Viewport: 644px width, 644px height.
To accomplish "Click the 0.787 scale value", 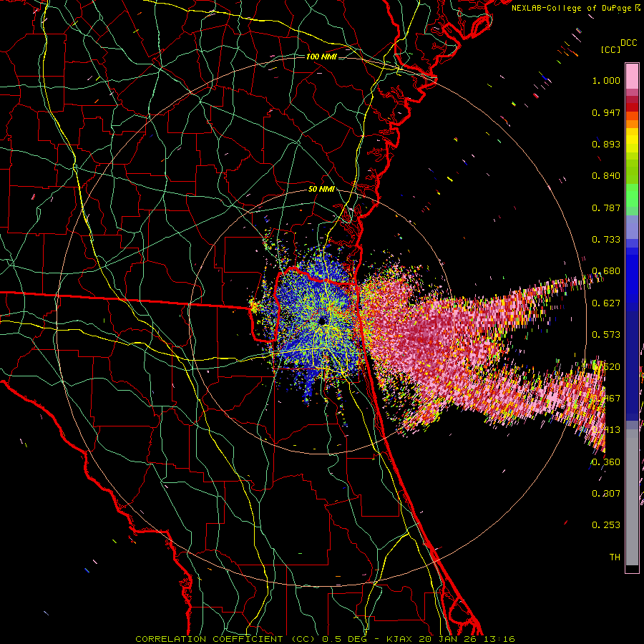I will coord(606,208).
